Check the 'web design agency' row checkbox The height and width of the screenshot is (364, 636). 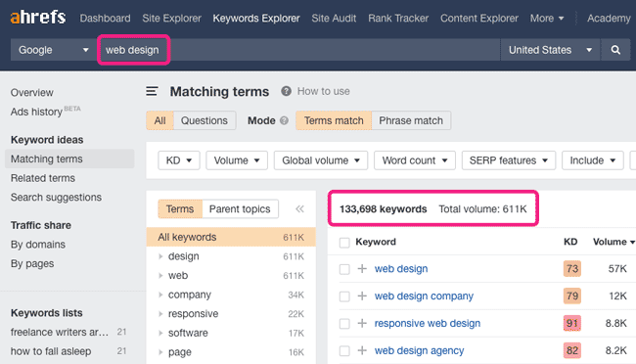[x=344, y=350]
